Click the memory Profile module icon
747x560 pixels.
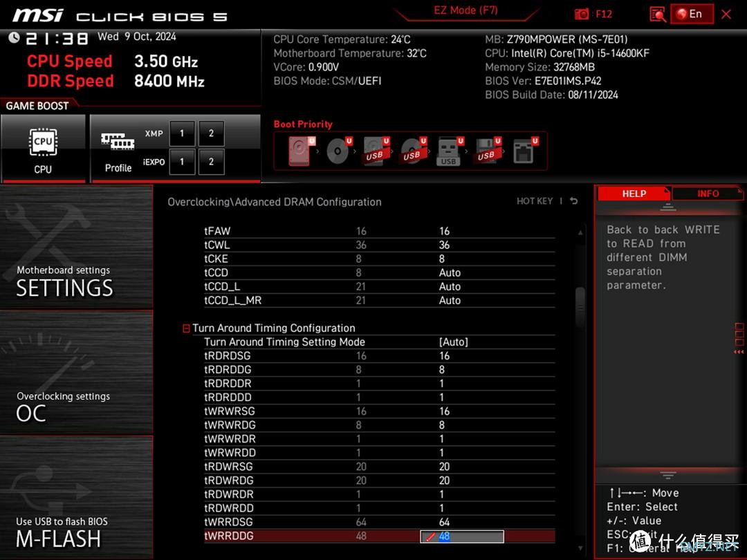click(118, 142)
